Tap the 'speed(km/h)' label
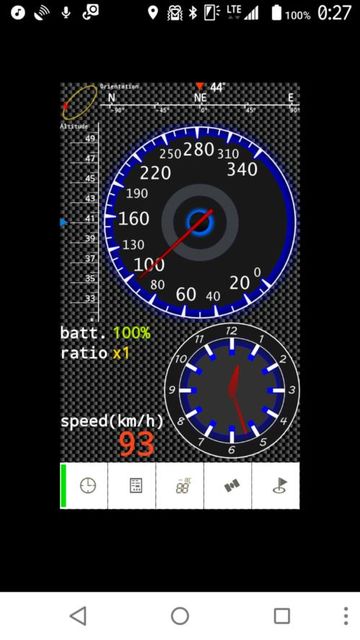The width and height of the screenshot is (360, 640). pos(112,421)
